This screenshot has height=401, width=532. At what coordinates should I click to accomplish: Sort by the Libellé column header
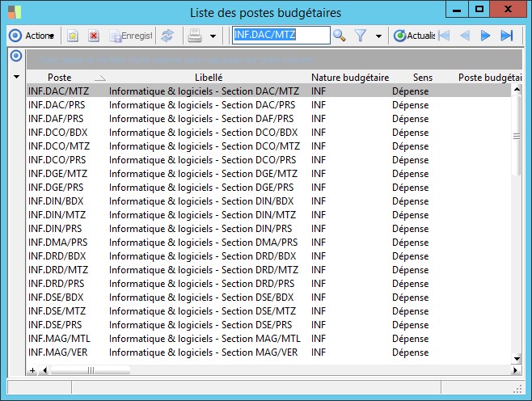pyautogui.click(x=209, y=78)
